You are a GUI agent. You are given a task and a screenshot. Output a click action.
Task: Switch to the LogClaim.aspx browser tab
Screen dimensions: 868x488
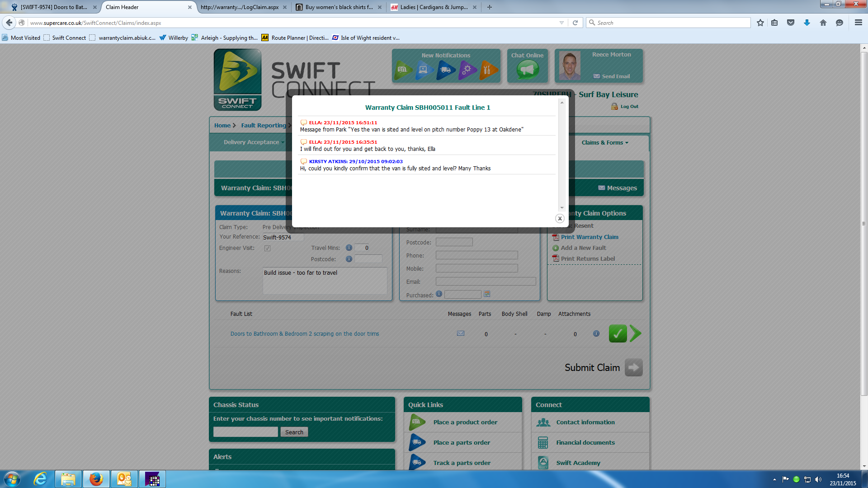[x=240, y=7]
